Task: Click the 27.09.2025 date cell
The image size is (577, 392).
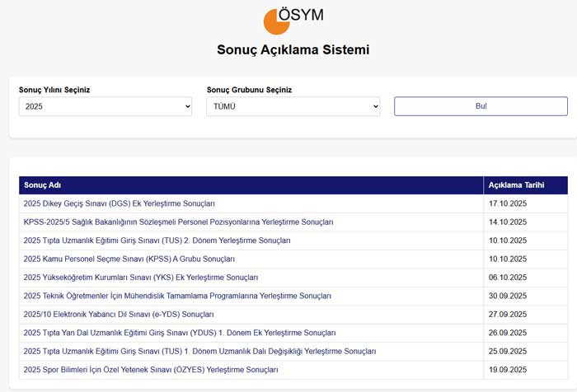Action: point(507,315)
